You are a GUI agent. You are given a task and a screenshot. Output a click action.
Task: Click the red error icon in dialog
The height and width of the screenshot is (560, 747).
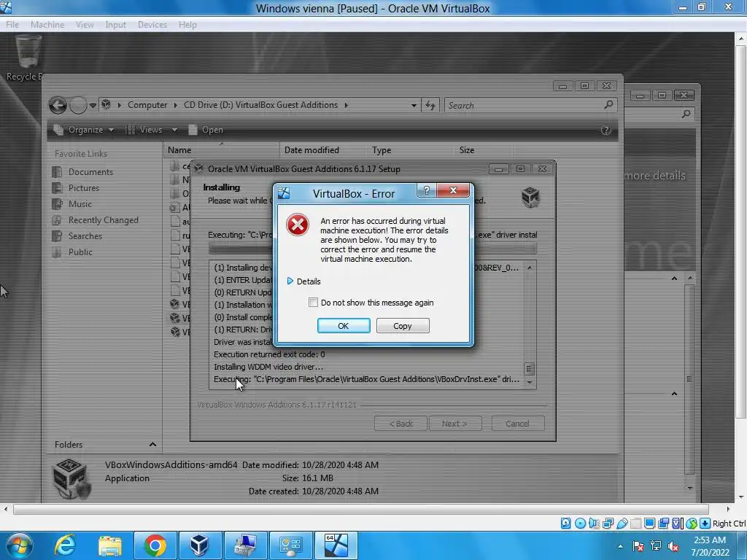tap(298, 225)
